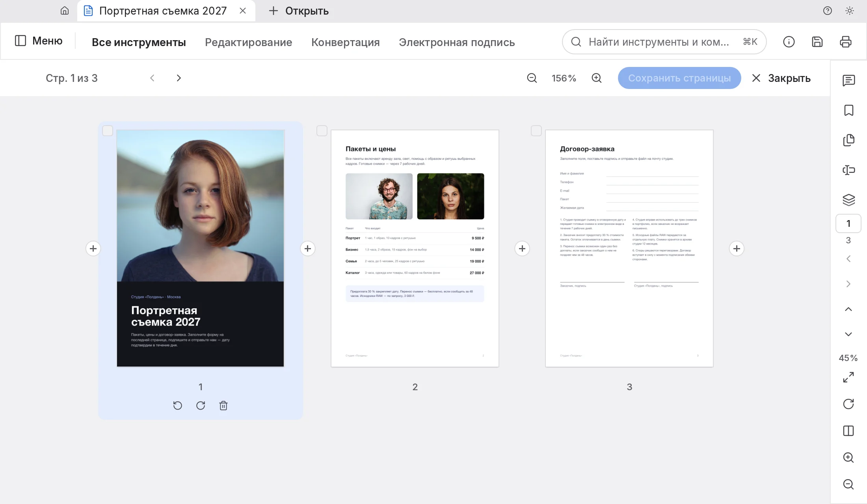
Task: Click the current page number box in sidebar
Action: [x=848, y=224]
